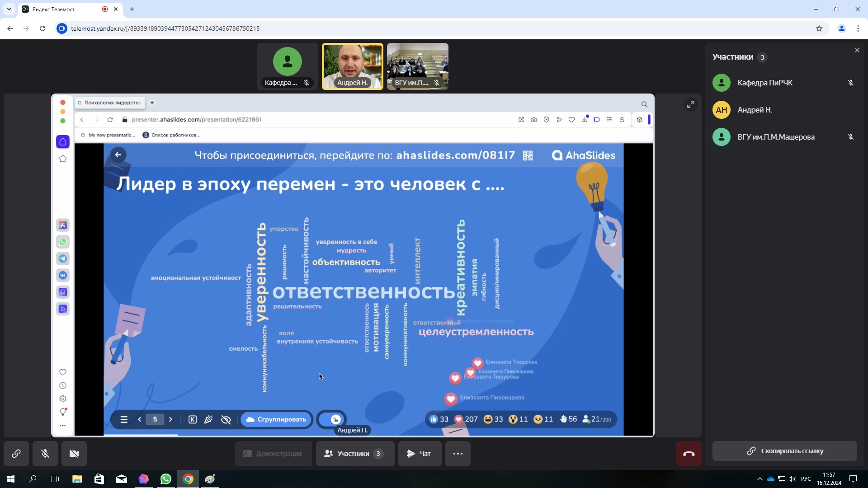Turn on the camera in bottom toolbar

pyautogui.click(x=74, y=454)
